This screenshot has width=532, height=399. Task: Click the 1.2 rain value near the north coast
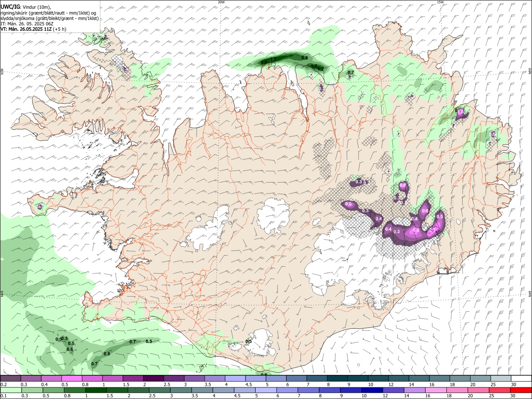[x=321, y=69]
